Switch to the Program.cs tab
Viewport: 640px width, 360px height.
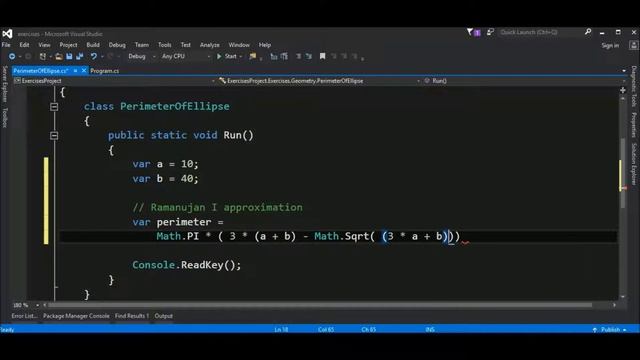pyautogui.click(x=104, y=71)
